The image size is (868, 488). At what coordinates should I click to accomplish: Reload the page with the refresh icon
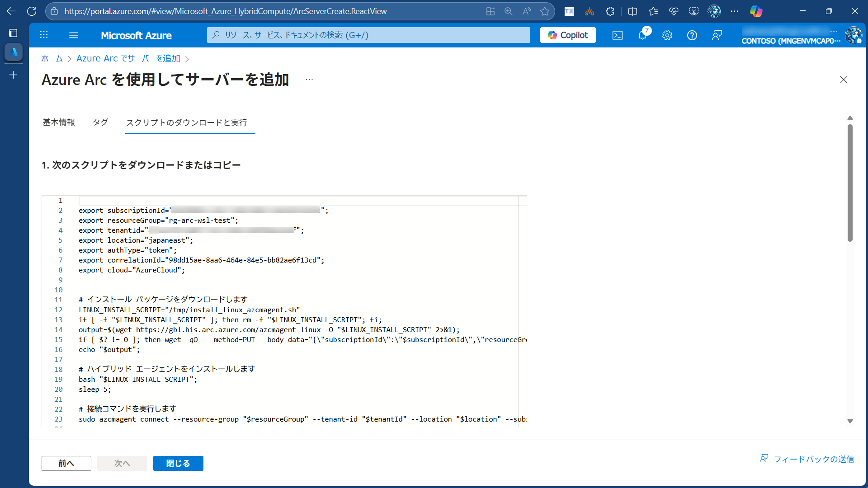pos(32,11)
